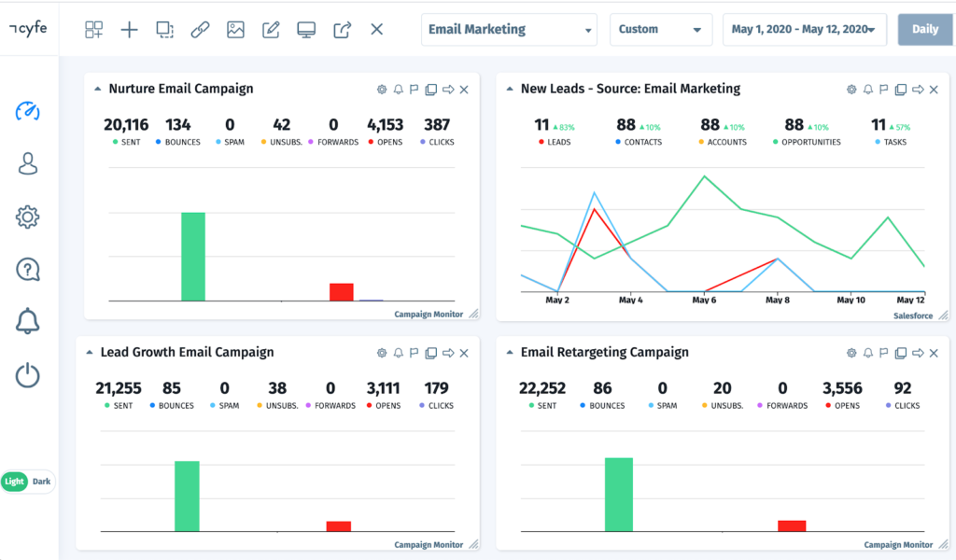
Task: Switch to Light theme
Action: click(x=14, y=482)
